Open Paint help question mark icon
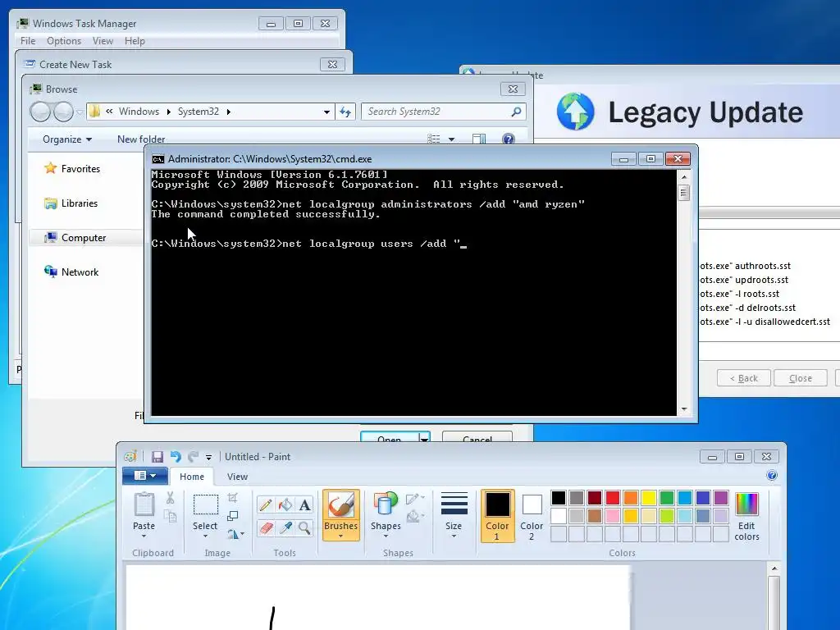Image resolution: width=840 pixels, height=630 pixels. tap(771, 475)
